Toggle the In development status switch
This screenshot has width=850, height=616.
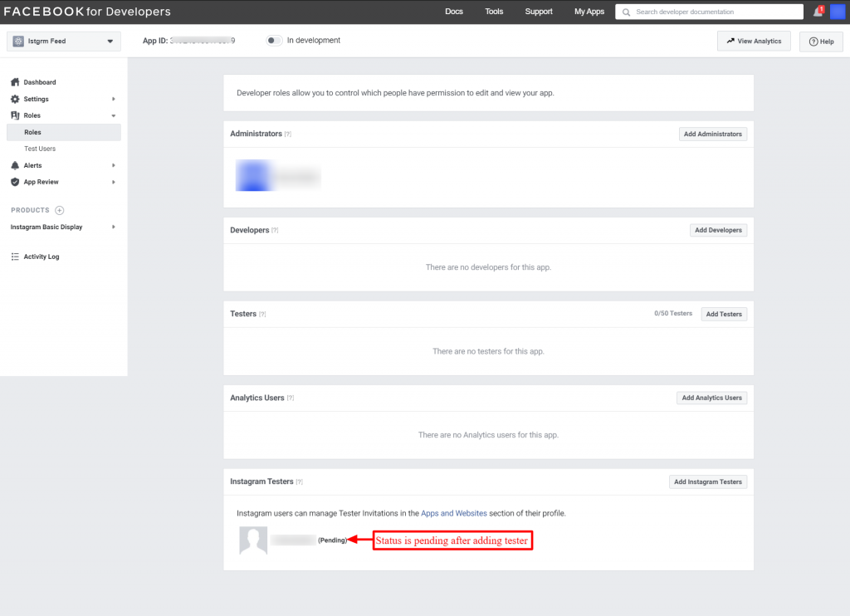point(274,41)
